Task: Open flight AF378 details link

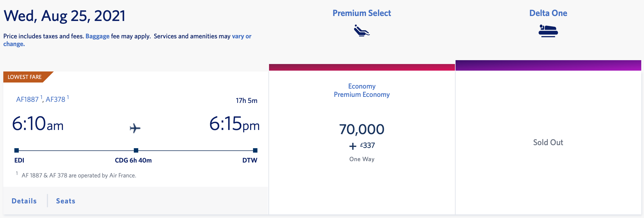Action: (x=55, y=99)
